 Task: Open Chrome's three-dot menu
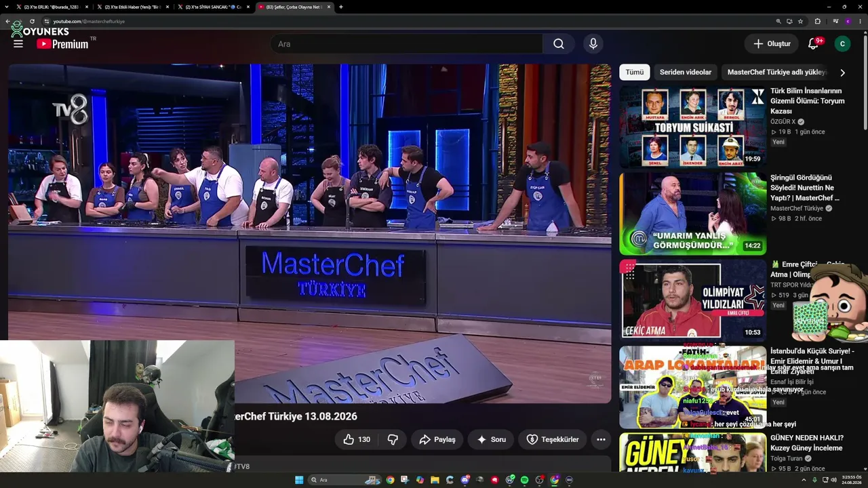click(x=860, y=21)
